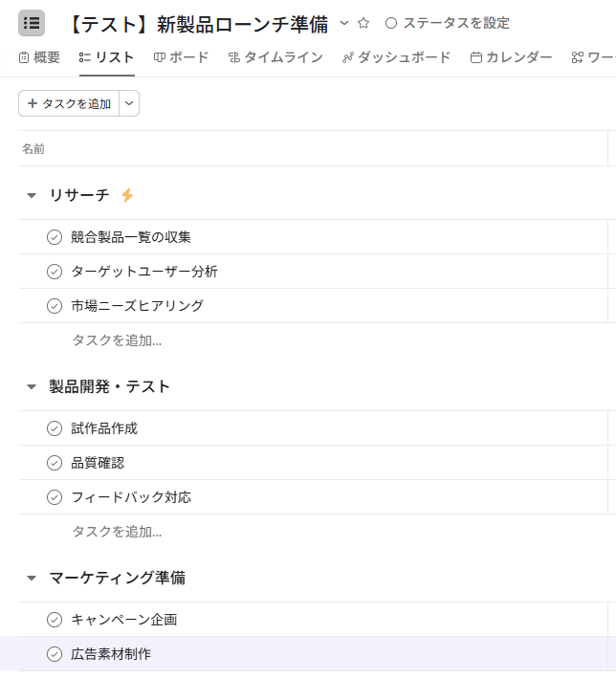Open the タイムライン tab
Viewport: 616px width, 679px height.
[275, 57]
